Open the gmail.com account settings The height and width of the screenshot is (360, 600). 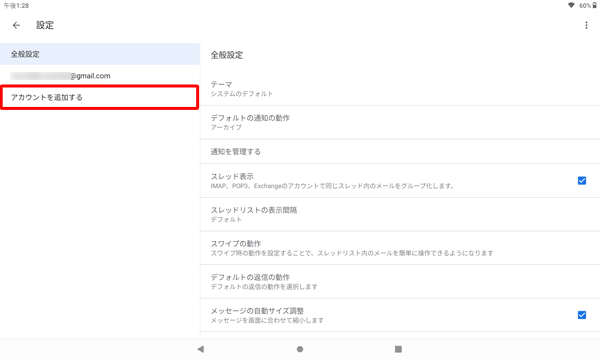(x=100, y=76)
